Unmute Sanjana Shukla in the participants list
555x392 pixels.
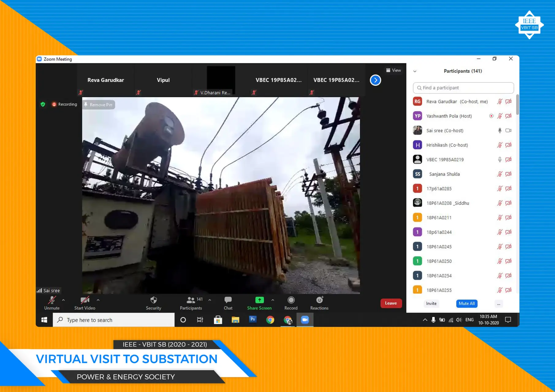click(500, 174)
